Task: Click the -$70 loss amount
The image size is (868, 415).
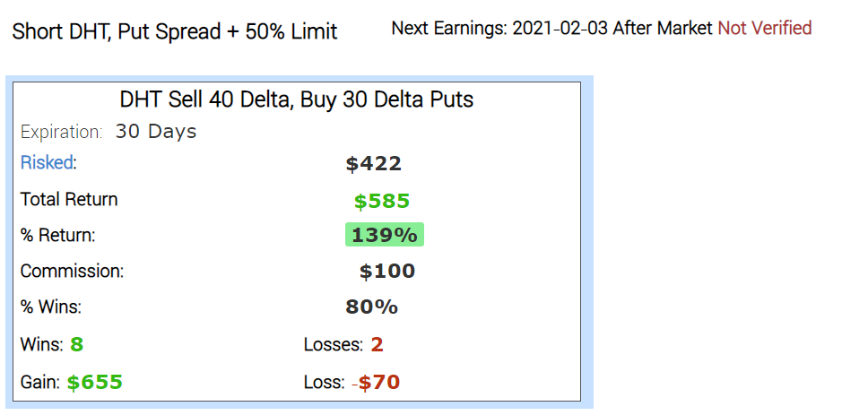Action: 377,383
